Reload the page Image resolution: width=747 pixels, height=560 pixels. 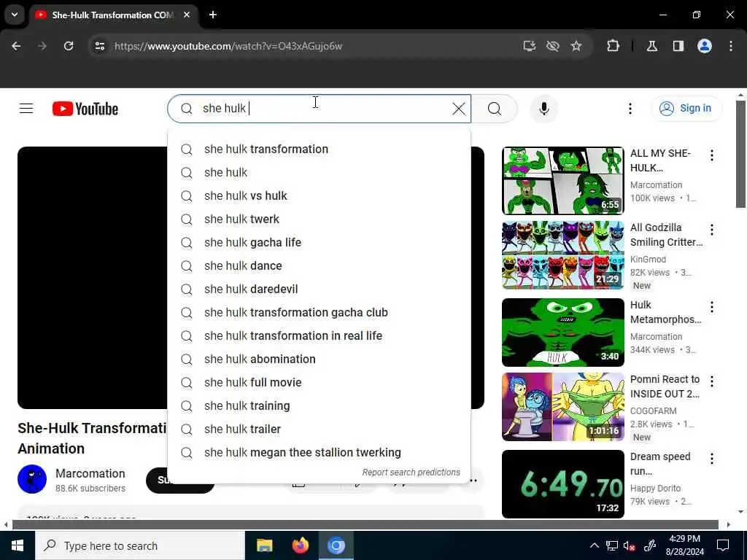(69, 46)
